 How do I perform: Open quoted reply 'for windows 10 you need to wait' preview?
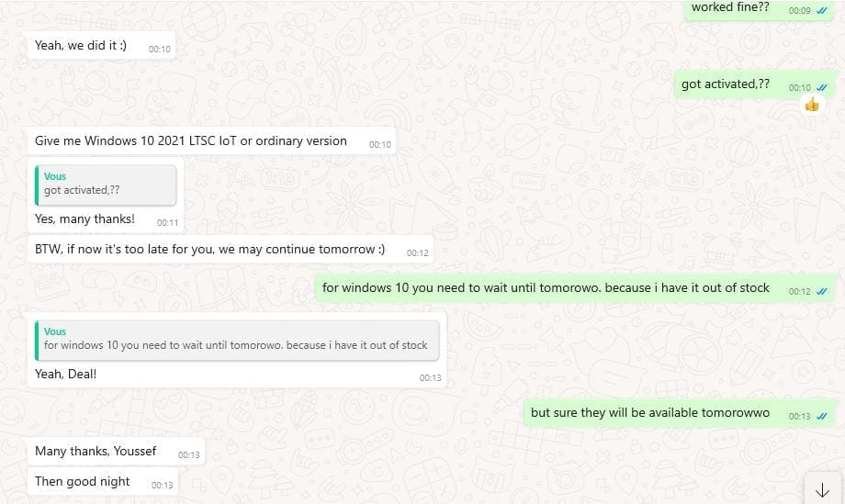[237, 341]
